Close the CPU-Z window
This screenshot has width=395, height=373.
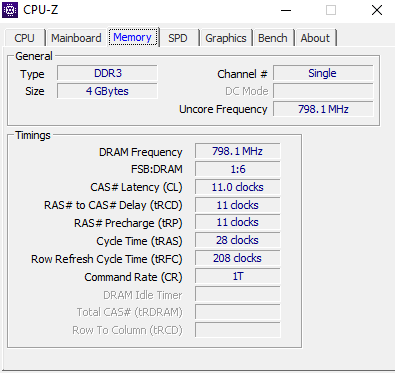[377, 10]
